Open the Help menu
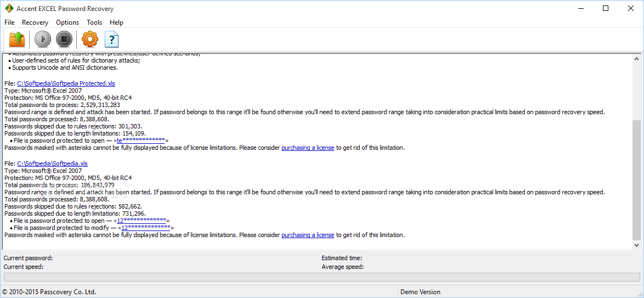 (116, 22)
